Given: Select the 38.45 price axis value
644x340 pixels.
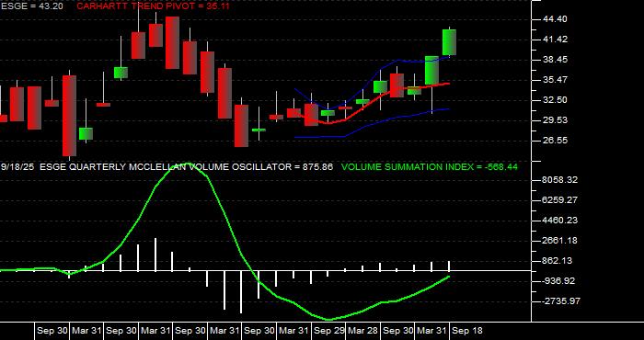Looking at the screenshot, I should tap(555, 60).
